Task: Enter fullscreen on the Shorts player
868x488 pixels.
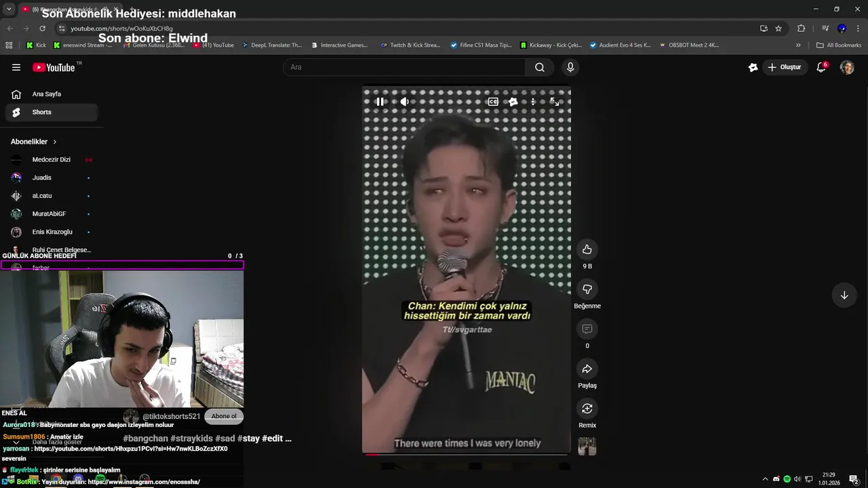Action: (554, 102)
